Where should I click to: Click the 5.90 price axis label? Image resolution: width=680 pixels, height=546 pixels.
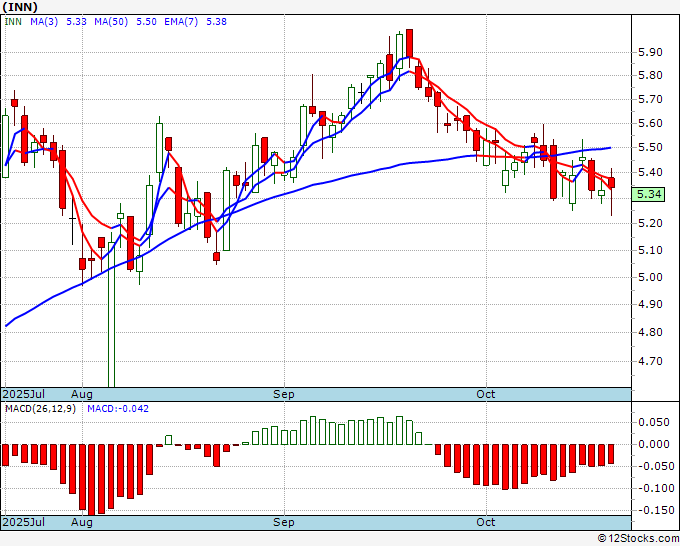(x=650, y=52)
